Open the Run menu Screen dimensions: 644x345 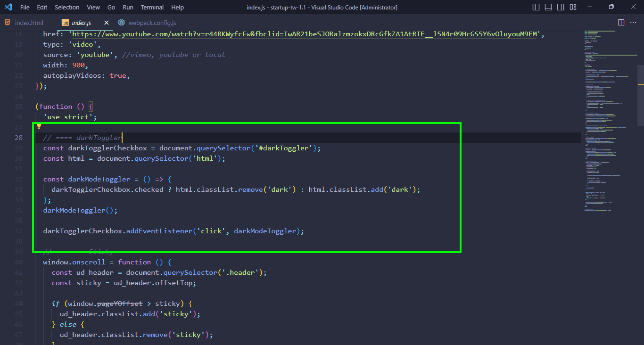tap(128, 7)
